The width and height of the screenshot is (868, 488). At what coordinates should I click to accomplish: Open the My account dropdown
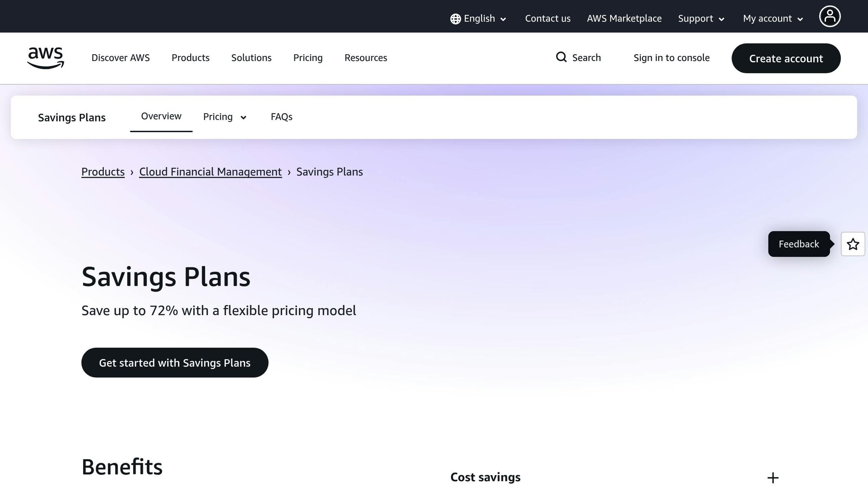point(771,18)
